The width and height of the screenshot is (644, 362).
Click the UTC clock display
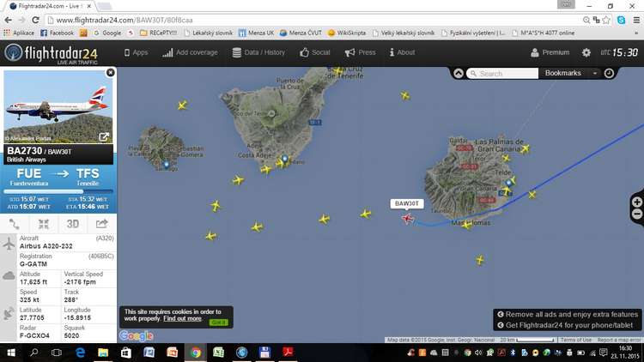(619, 52)
